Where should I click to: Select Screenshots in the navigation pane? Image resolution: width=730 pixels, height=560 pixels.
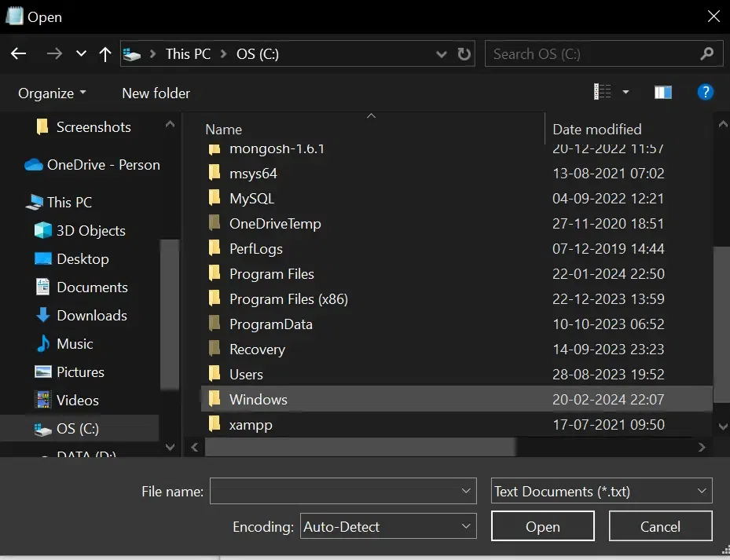(x=94, y=127)
